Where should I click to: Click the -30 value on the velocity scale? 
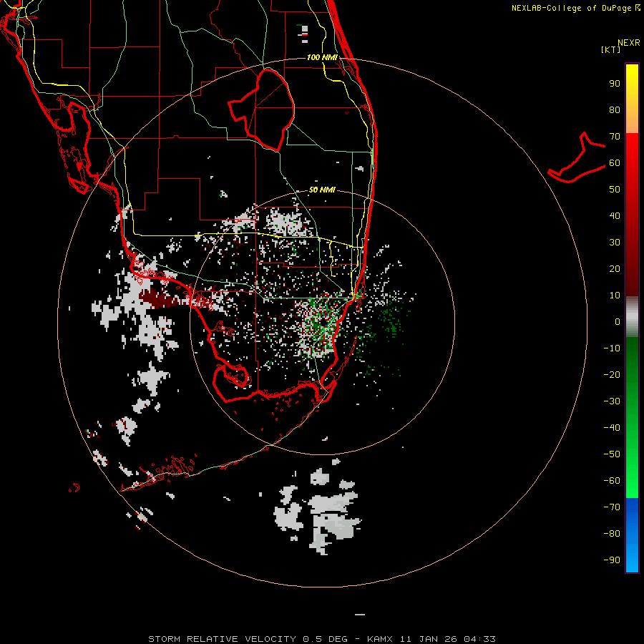(x=612, y=401)
